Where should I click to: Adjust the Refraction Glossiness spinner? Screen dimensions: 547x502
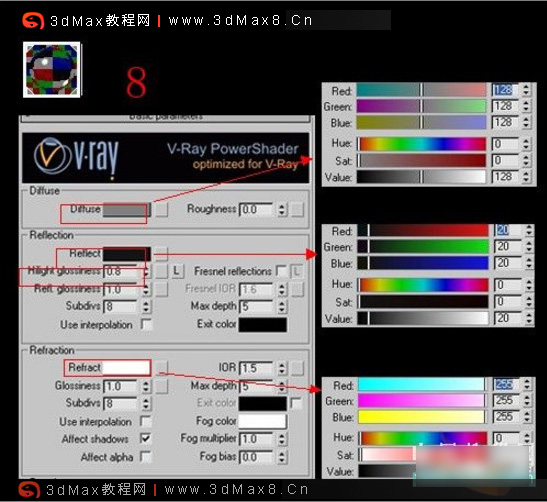(147, 386)
